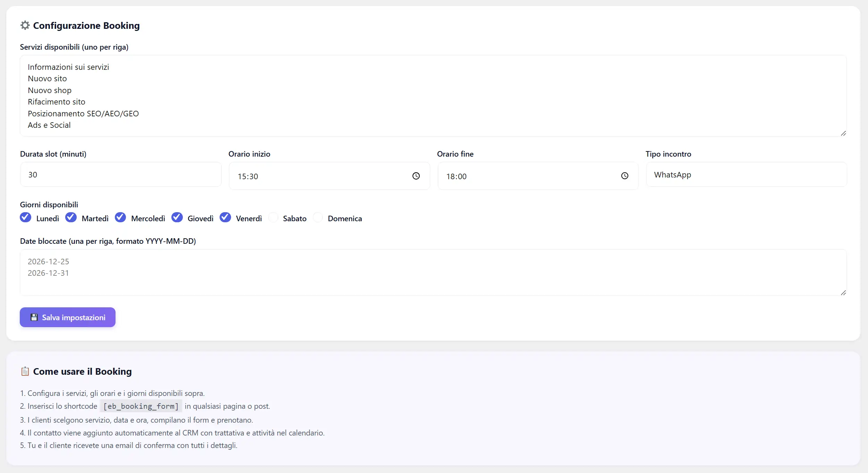Click the 'Date bloccate' format label
The height and width of the screenshot is (473, 868).
pyautogui.click(x=108, y=241)
